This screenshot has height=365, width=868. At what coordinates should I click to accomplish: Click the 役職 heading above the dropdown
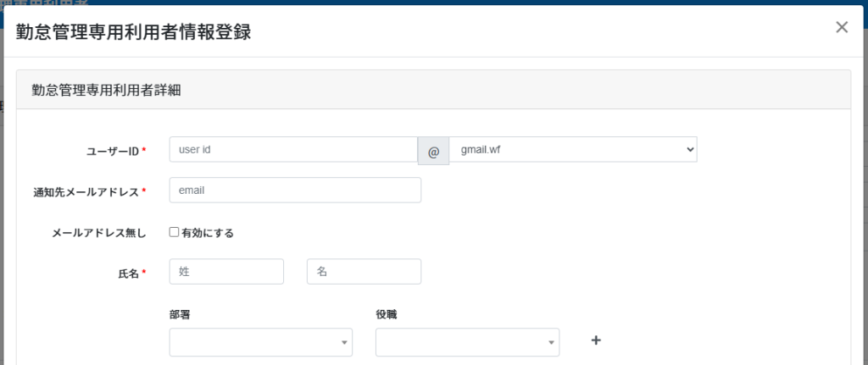coord(386,314)
